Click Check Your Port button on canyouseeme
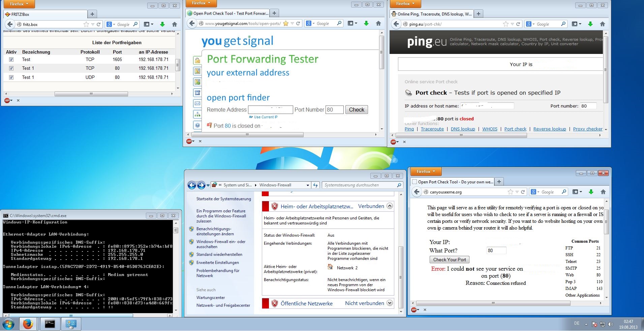Viewport: 644px width, 331px height. point(450,260)
